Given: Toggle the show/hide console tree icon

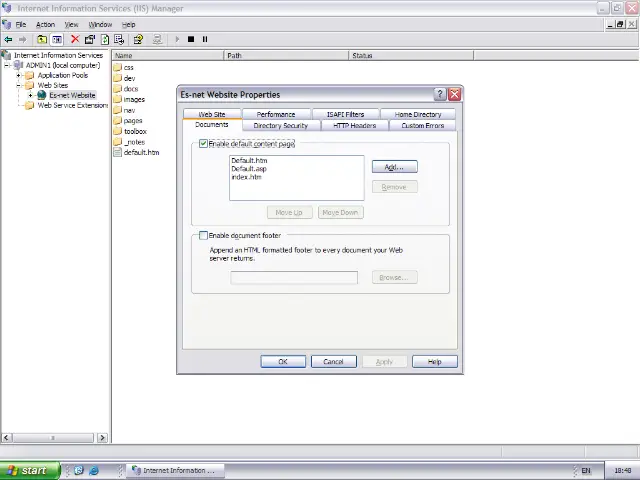Looking at the screenshot, I should click(57, 40).
